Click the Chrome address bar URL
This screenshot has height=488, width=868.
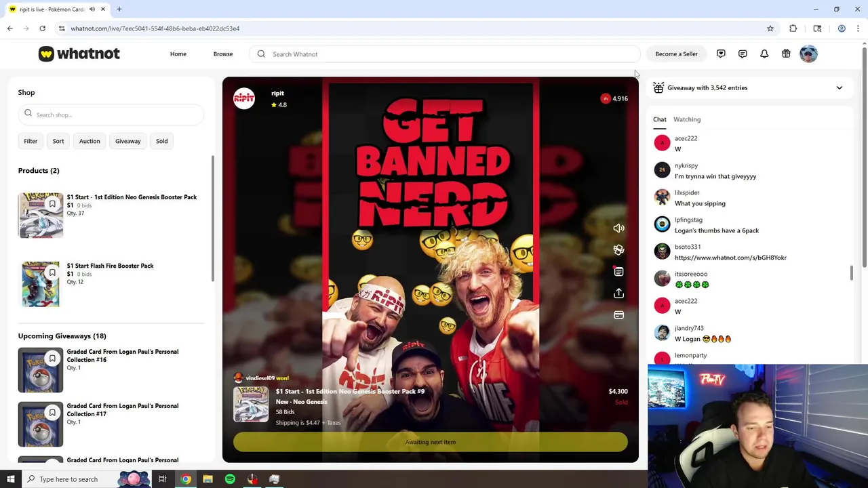click(155, 28)
